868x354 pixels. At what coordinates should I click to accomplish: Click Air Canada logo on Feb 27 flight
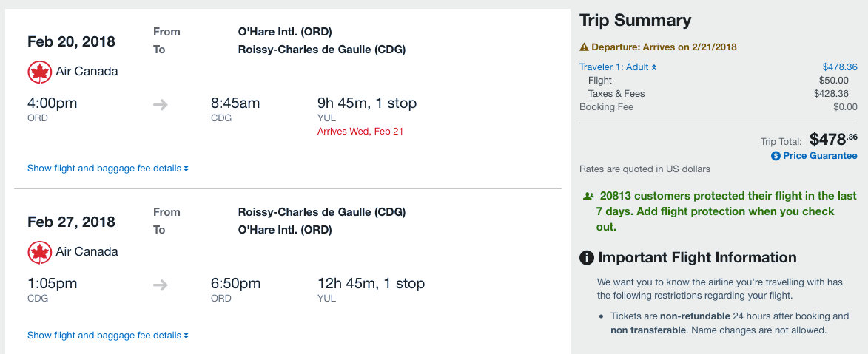click(x=39, y=252)
